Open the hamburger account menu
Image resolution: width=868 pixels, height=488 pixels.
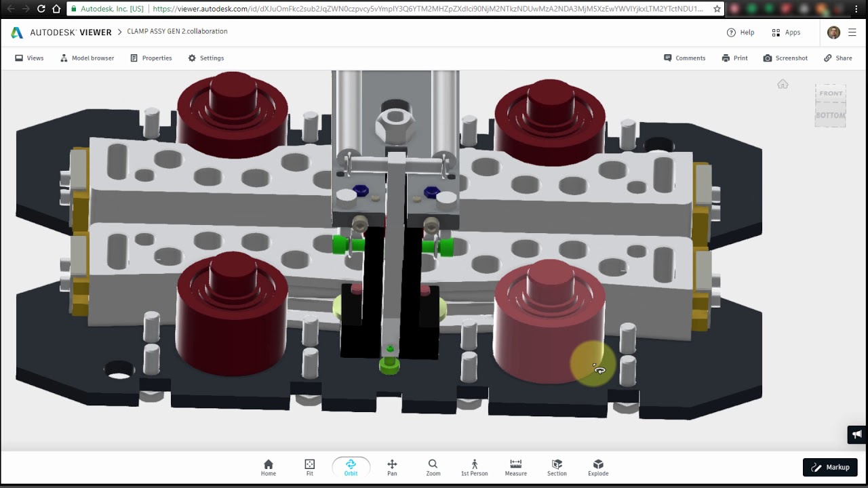[x=852, y=33]
